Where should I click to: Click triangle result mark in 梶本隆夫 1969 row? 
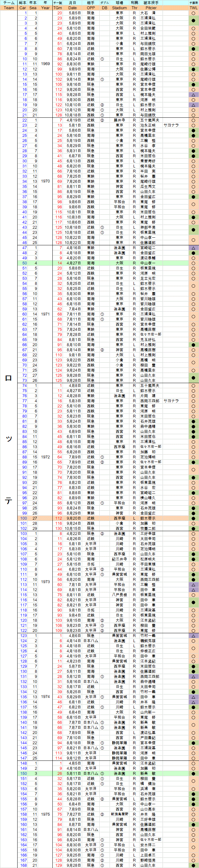point(193,95)
